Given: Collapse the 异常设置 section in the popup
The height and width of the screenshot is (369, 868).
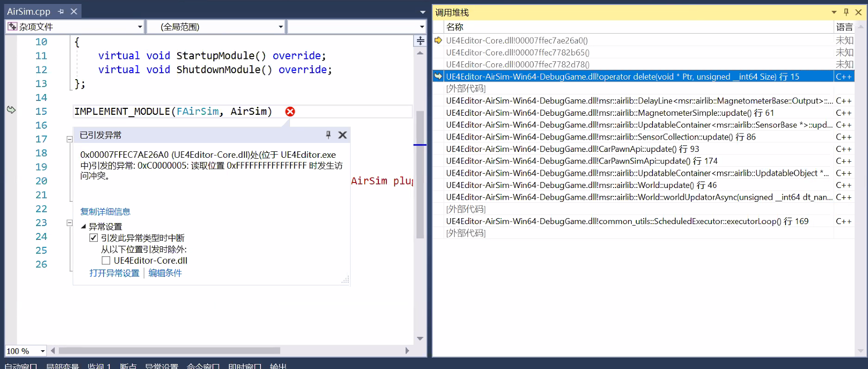Looking at the screenshot, I should 83,227.
